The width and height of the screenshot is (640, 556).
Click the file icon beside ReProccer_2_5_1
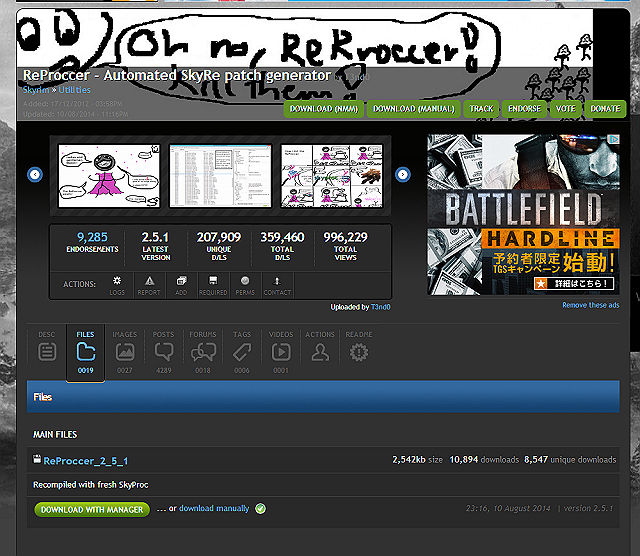point(37,459)
